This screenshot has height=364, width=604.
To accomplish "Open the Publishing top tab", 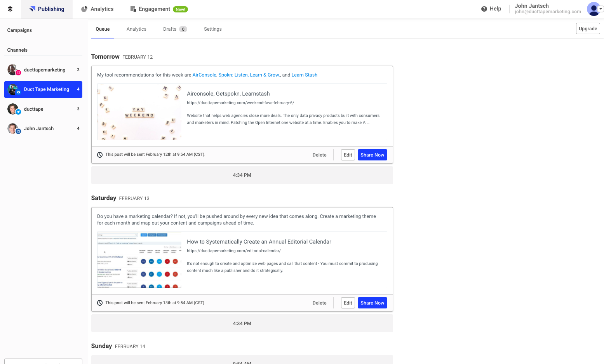I will (x=47, y=9).
